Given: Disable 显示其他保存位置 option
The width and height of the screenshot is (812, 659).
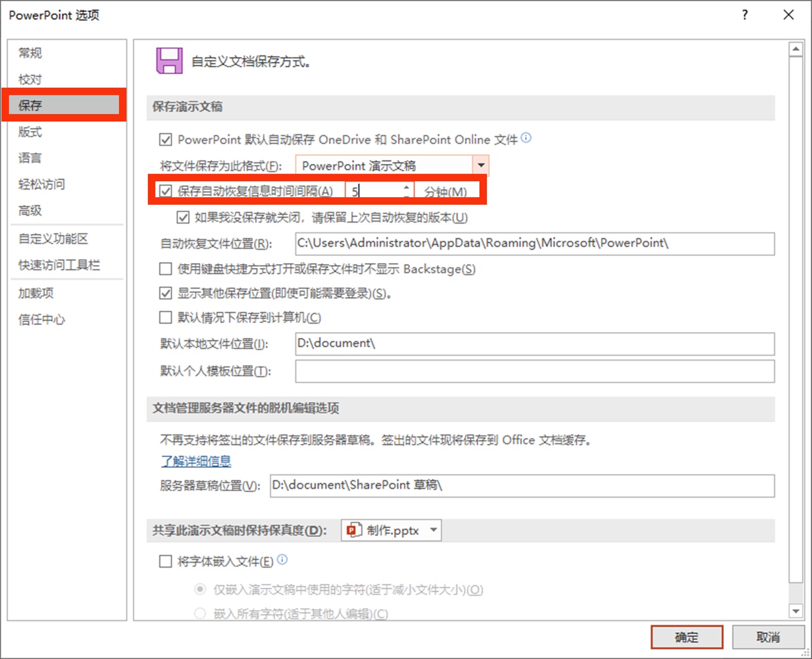Looking at the screenshot, I should point(165,294).
